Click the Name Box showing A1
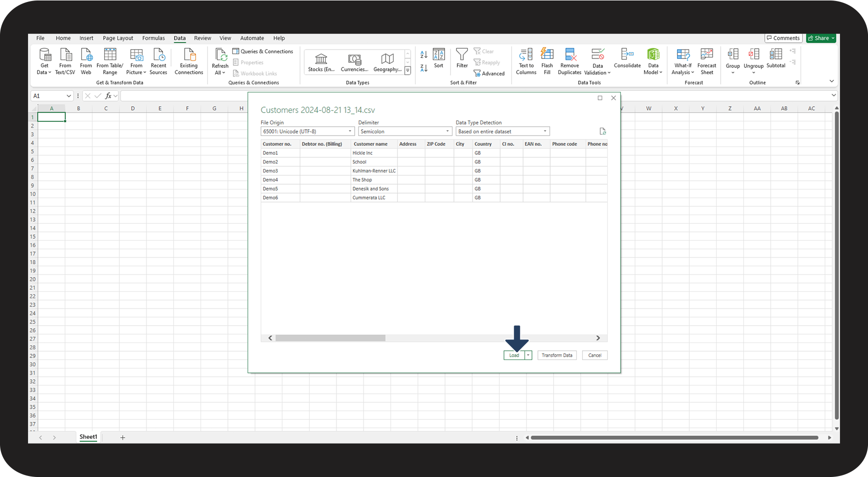The image size is (868, 477). [x=48, y=96]
